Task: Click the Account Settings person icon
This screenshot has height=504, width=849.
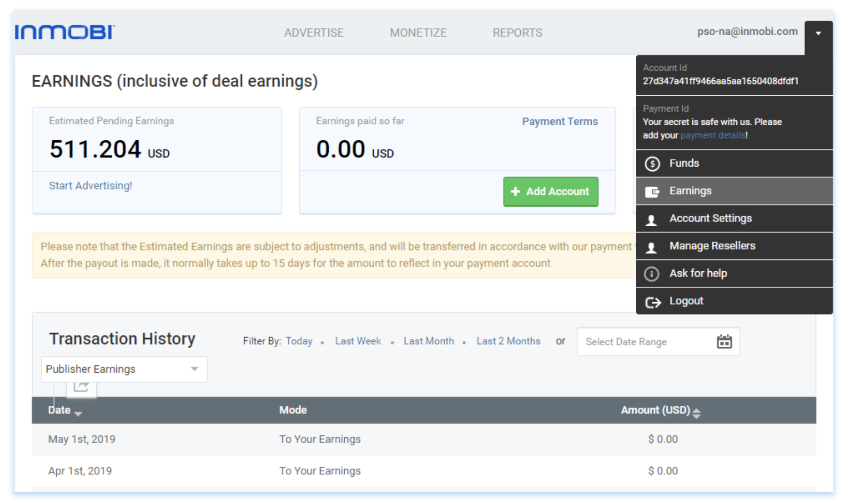Action: [x=651, y=220]
